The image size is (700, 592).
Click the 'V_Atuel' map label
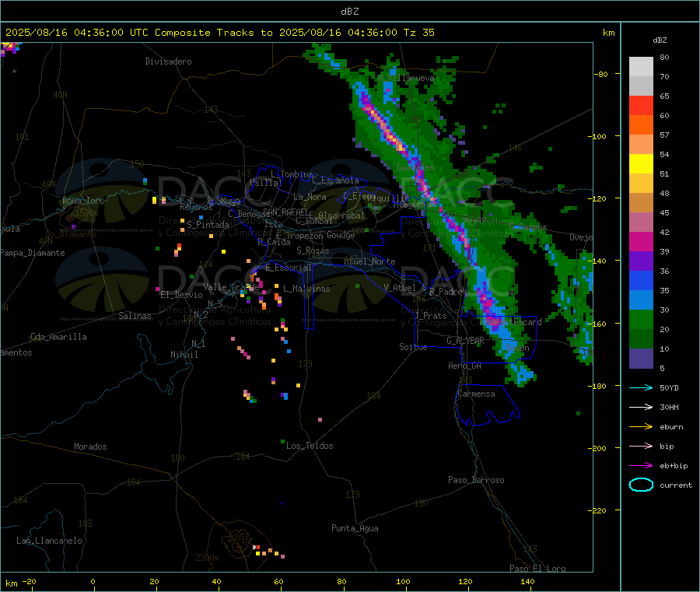tap(399, 288)
